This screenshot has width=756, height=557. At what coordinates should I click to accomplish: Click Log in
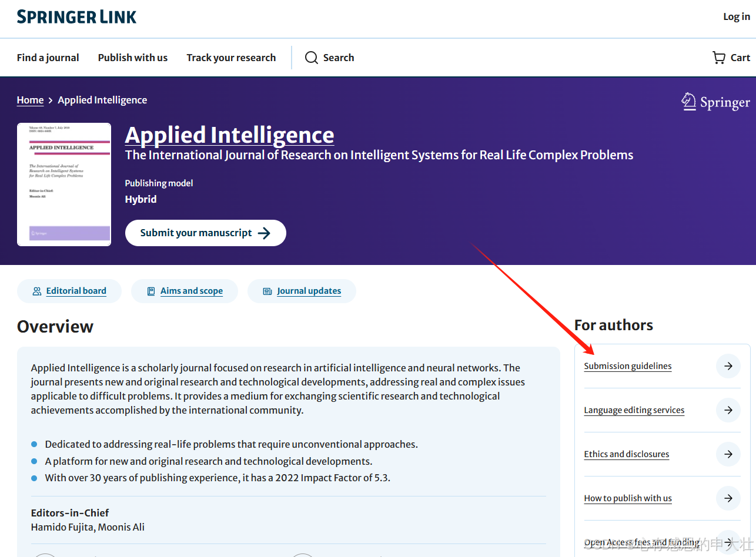click(737, 16)
